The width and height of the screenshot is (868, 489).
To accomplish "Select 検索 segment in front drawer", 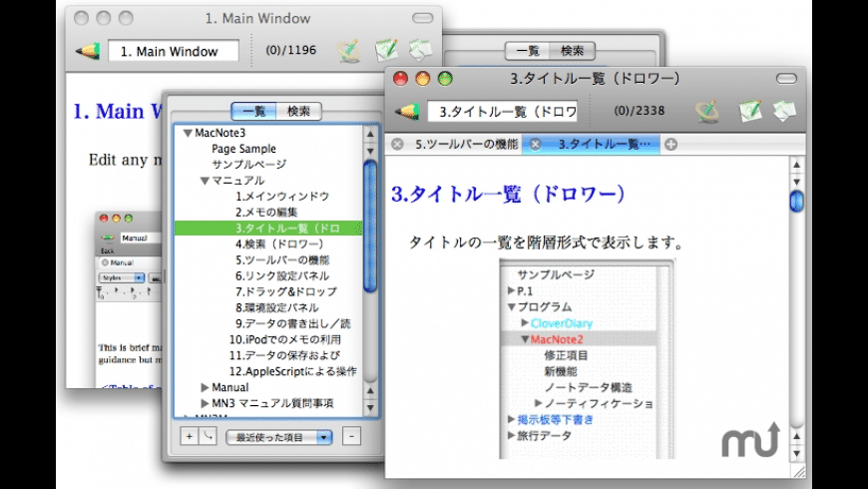I will pyautogui.click(x=299, y=111).
